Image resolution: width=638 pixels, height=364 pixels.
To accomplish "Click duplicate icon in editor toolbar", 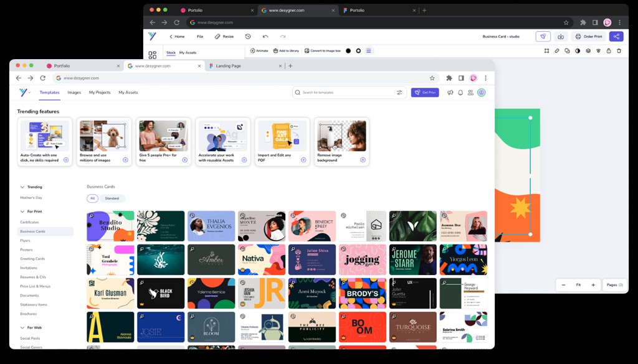I will pyautogui.click(x=567, y=51).
